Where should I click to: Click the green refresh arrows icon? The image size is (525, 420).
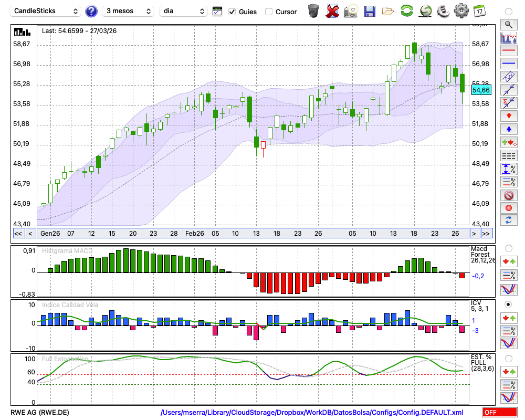[406, 11]
